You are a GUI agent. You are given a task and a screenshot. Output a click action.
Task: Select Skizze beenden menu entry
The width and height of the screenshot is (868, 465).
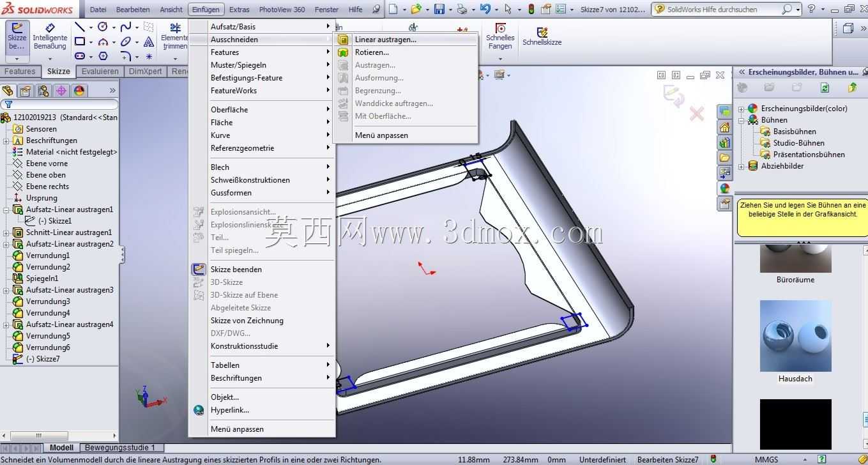236,270
